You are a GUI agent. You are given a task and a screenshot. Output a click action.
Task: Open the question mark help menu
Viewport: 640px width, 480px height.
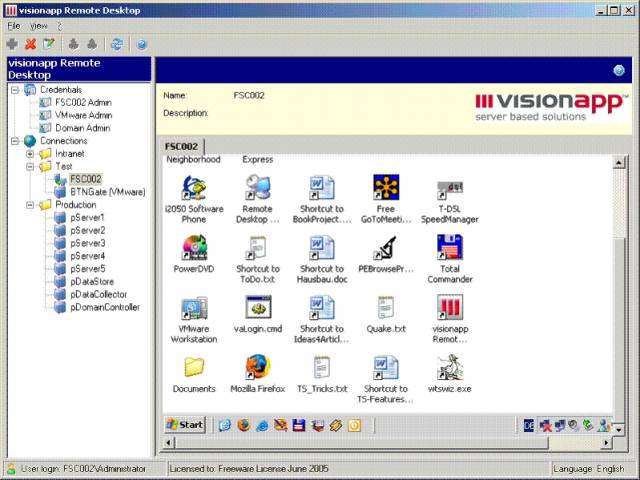click(60, 26)
